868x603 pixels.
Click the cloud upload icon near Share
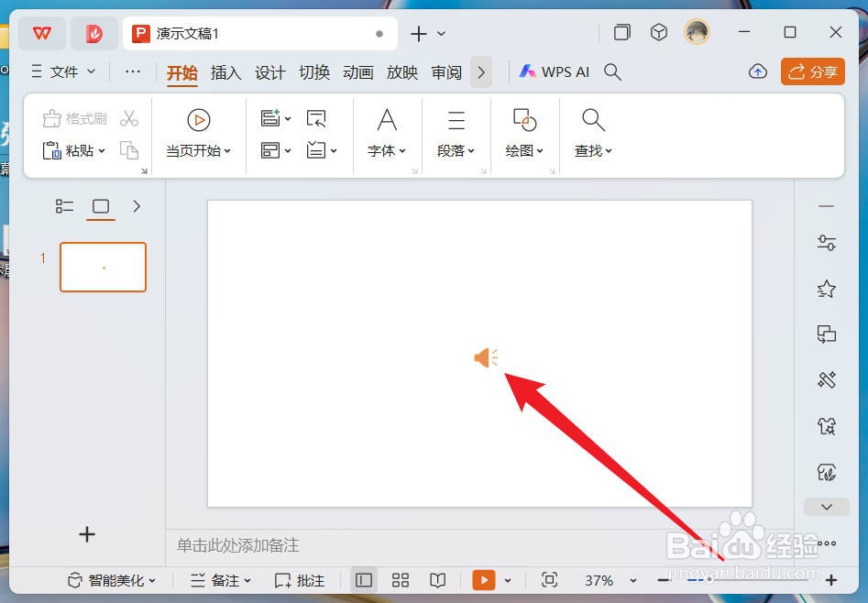(757, 71)
